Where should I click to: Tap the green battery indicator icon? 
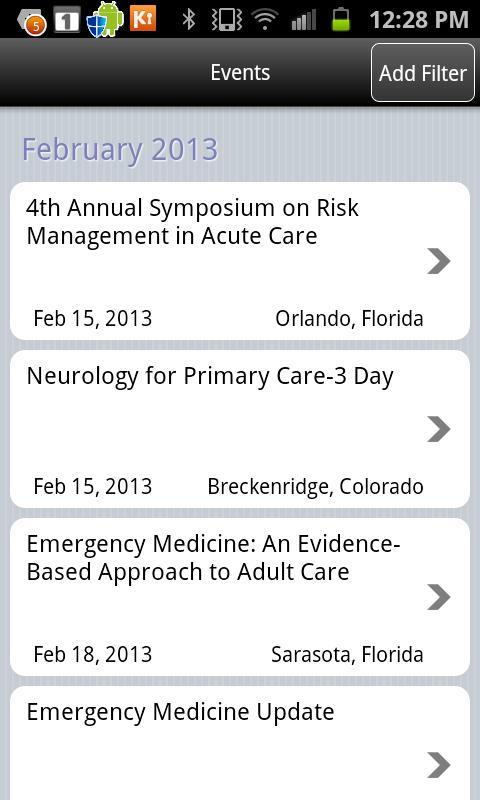(341, 19)
